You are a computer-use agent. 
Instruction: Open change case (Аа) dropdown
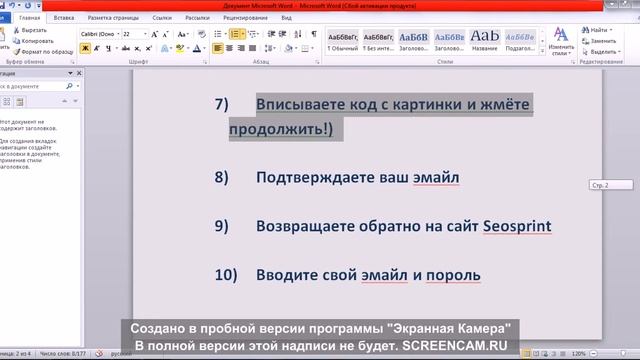pyautogui.click(x=182, y=34)
